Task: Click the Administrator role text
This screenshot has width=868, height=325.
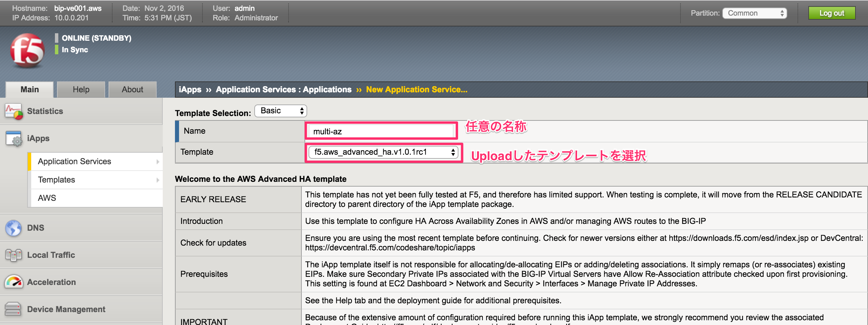Action: tap(256, 18)
